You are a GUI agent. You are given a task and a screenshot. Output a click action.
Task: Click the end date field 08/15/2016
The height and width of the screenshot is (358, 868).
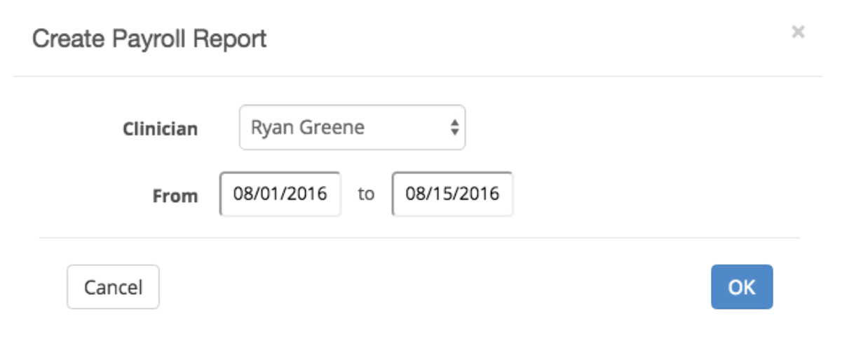(x=452, y=194)
